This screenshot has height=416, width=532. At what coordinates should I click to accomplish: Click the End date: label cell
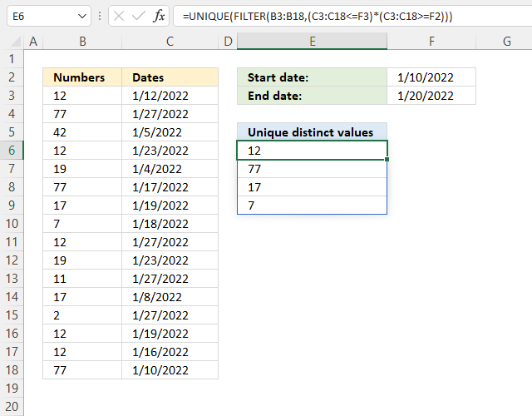(313, 96)
